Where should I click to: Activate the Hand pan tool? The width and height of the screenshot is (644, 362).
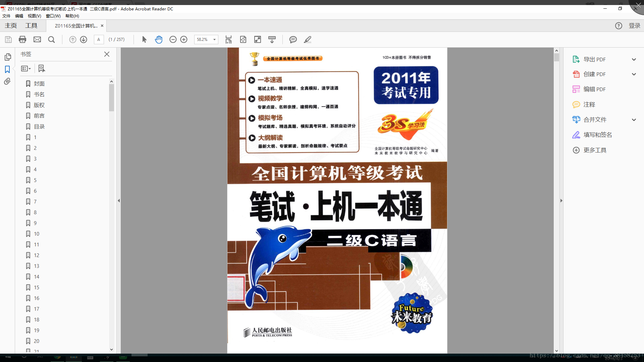click(159, 40)
